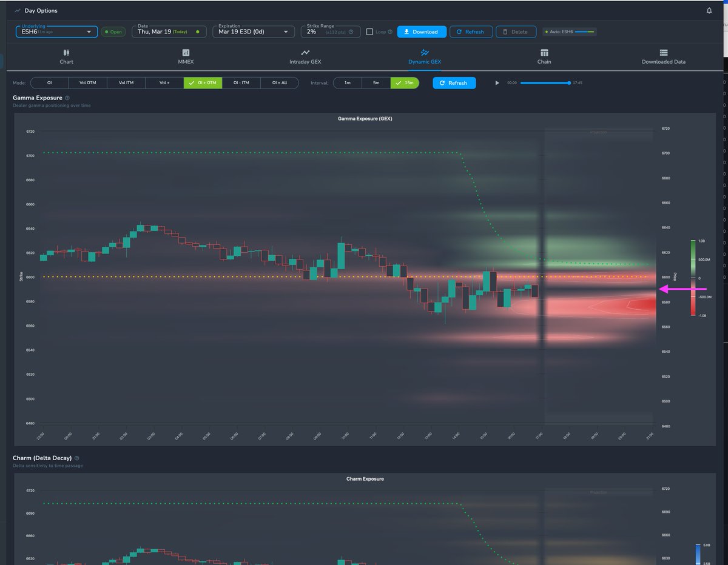
Task: Set interval to 5m
Action: pos(376,83)
